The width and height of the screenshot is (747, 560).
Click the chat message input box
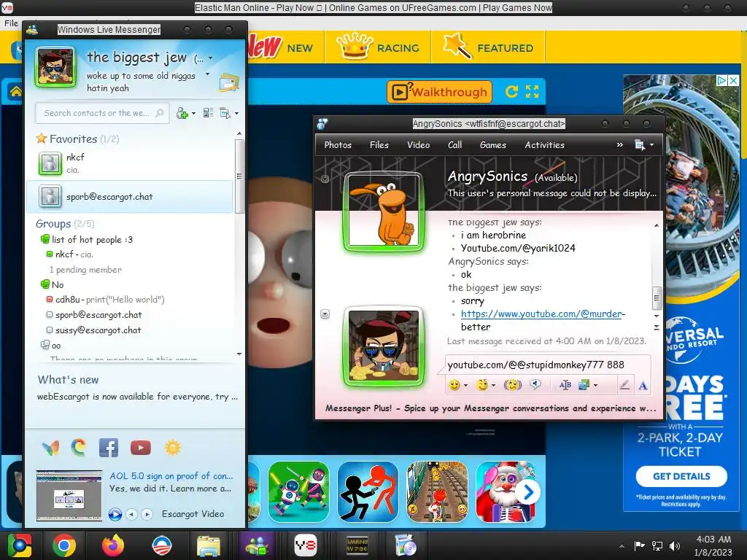pos(548,365)
